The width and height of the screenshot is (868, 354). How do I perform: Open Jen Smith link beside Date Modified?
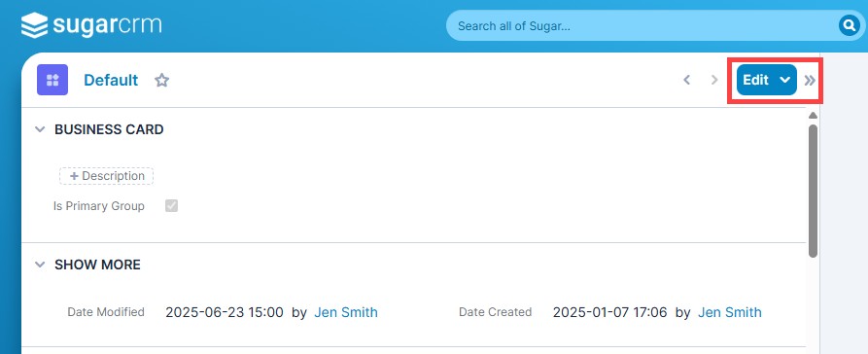pos(346,312)
